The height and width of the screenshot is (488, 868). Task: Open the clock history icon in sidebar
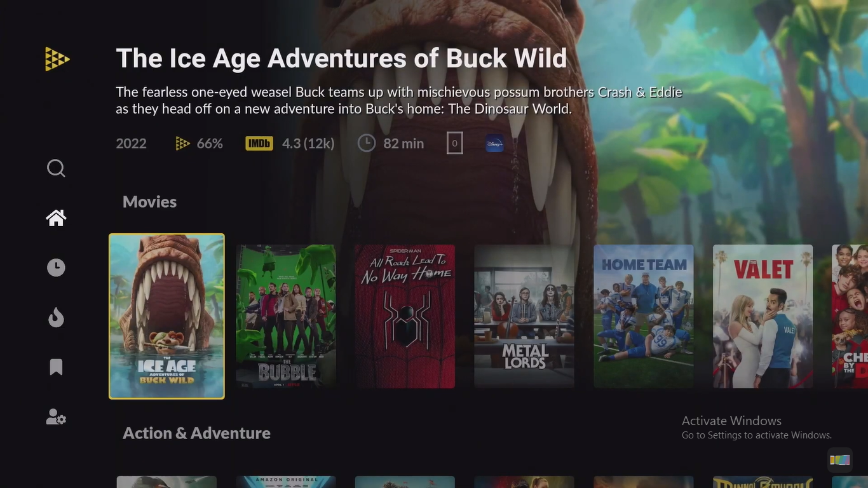tap(56, 268)
